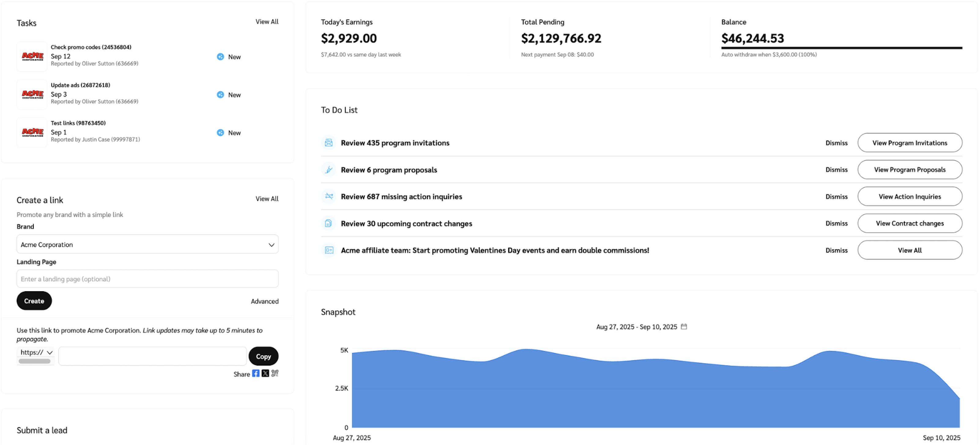Viewport: 980px width, 445px height.
Task: Open Snapshot date range calendar icon
Action: (684, 326)
